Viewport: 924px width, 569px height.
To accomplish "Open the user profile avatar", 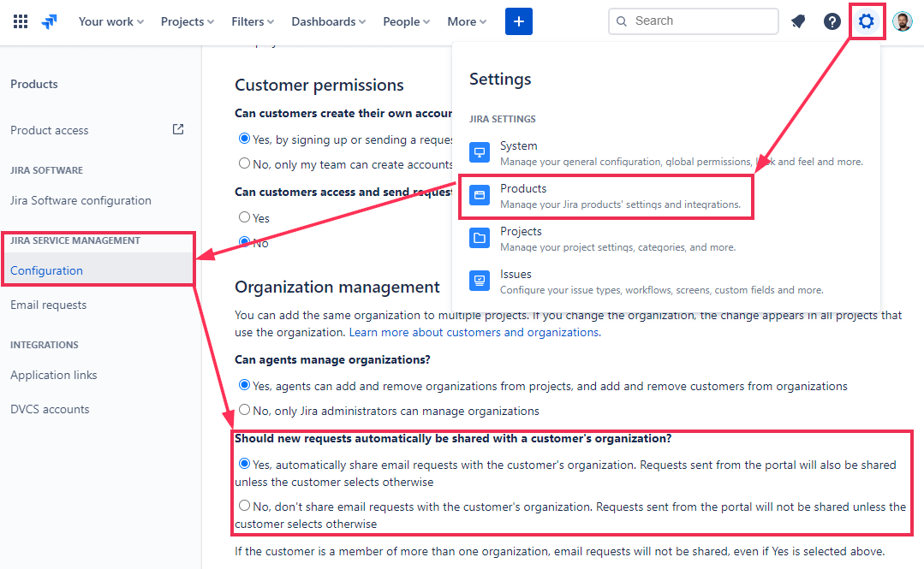I will click(x=903, y=21).
